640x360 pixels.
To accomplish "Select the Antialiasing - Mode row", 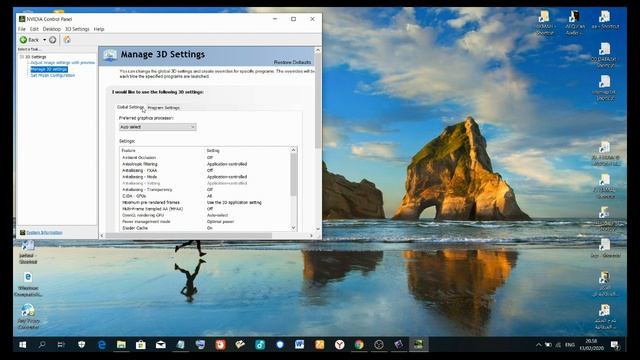I will [205, 177].
